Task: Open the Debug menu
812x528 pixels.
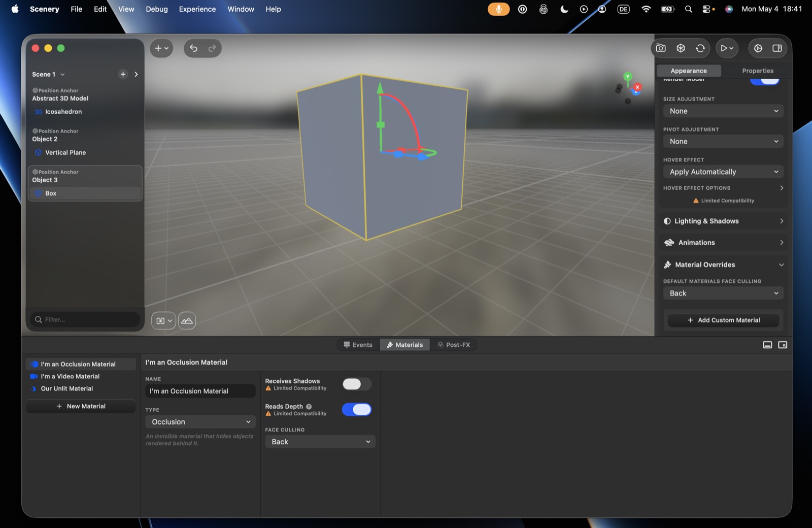Action: click(156, 9)
